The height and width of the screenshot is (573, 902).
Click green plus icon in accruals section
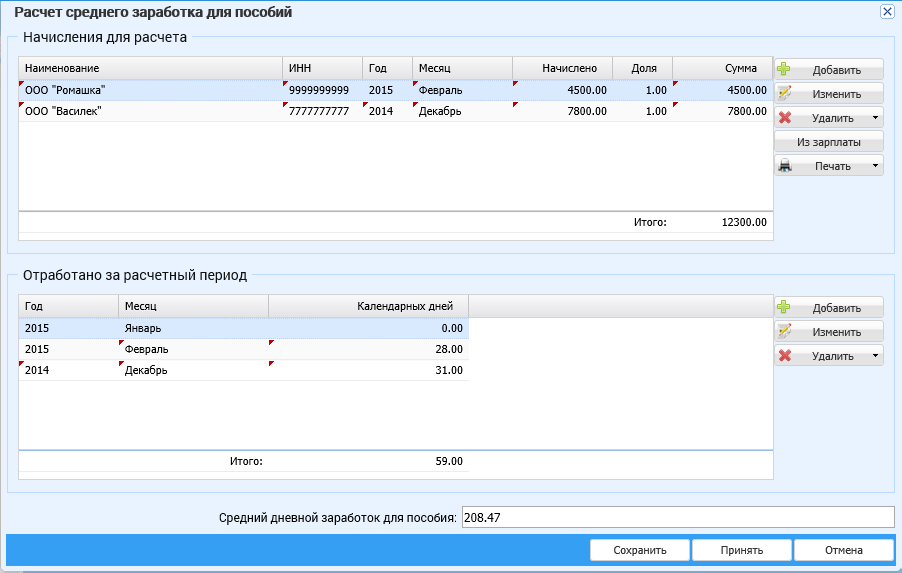click(783, 69)
